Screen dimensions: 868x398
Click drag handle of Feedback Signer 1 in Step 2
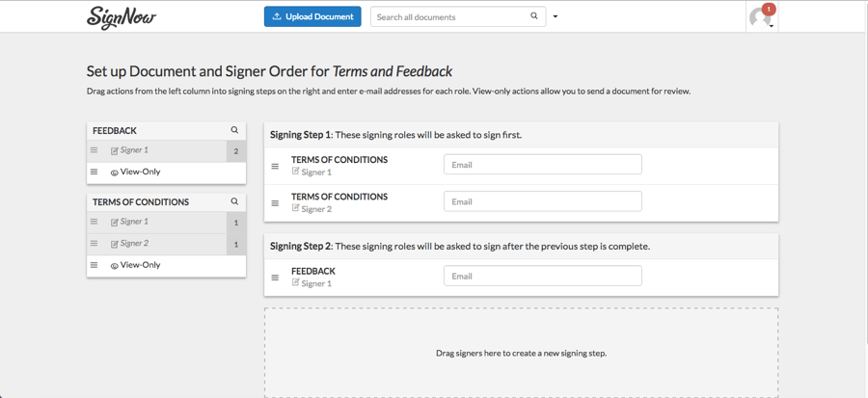point(275,278)
